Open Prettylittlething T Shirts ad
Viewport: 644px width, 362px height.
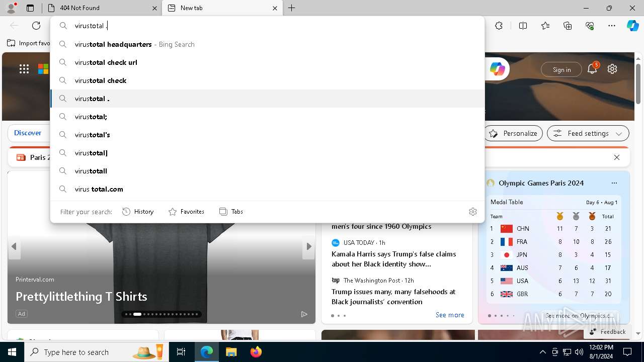click(82, 297)
